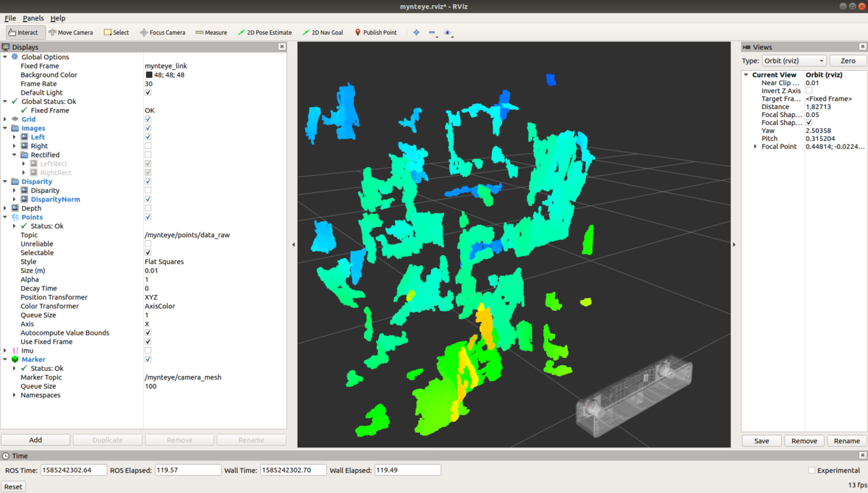
Task: Click the Background Color swatch
Action: tap(149, 75)
